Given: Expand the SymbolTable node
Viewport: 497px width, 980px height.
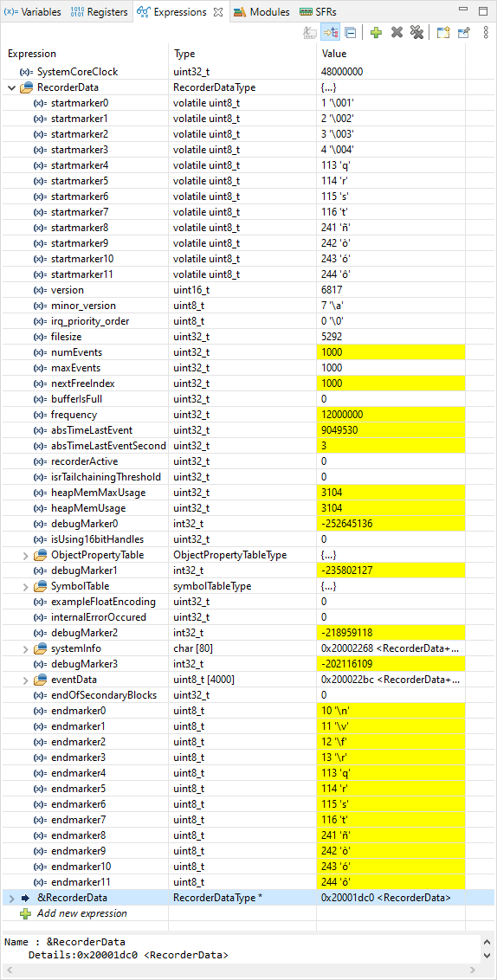Looking at the screenshot, I should (x=26, y=586).
